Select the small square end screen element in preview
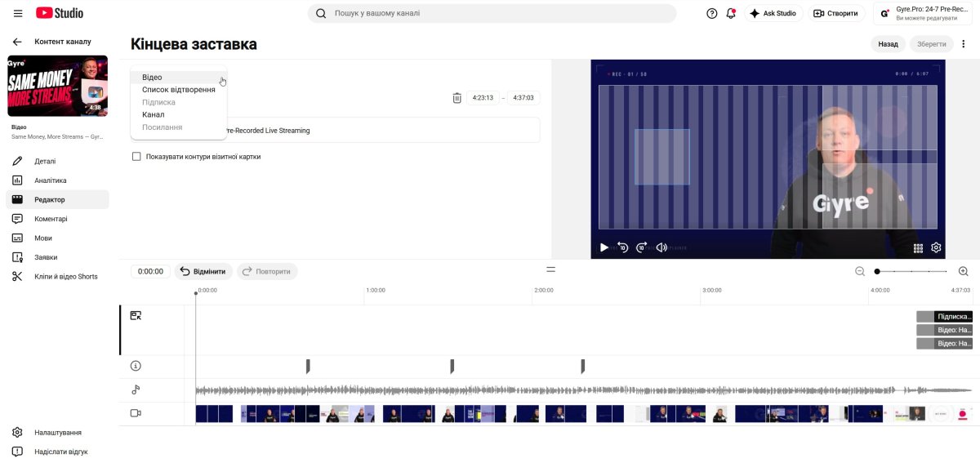980x463 pixels. [661, 157]
